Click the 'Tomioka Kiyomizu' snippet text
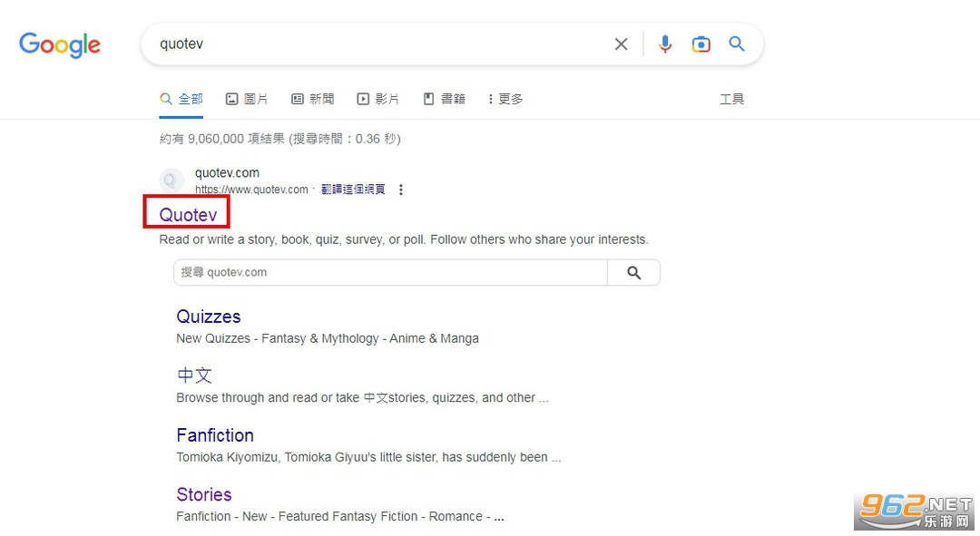The image size is (980, 536). (368, 457)
